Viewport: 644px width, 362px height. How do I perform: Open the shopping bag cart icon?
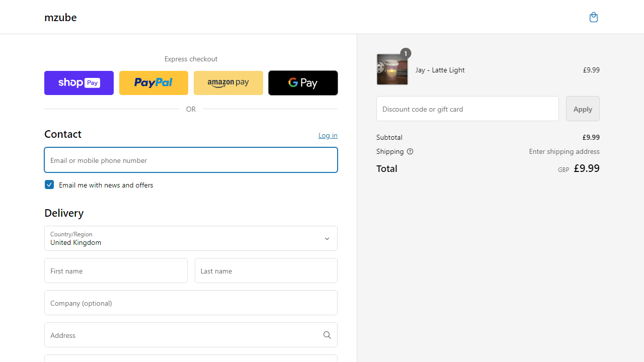point(594,17)
